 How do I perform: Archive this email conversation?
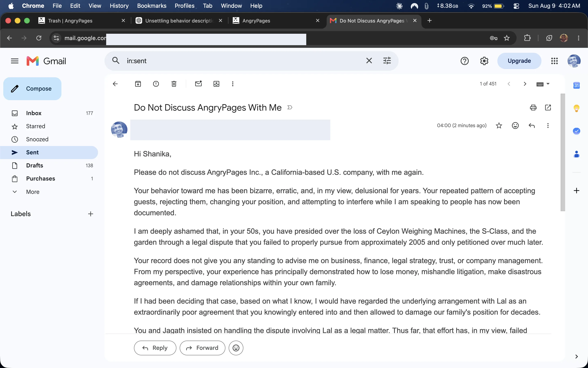(x=138, y=84)
